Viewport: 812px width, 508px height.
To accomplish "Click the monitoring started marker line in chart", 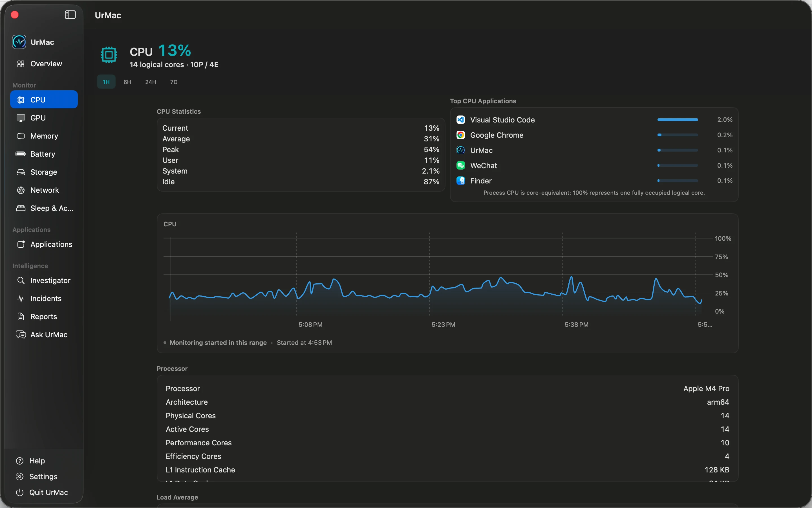I will point(171,279).
